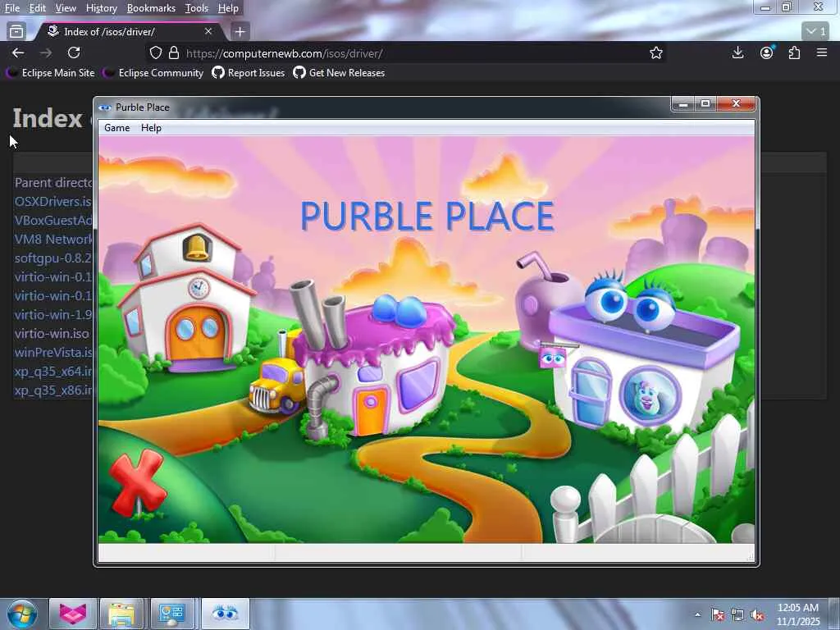Open the VBoxGuestAdditions file link

53,220
